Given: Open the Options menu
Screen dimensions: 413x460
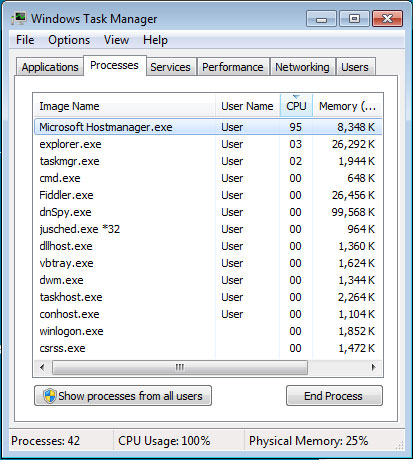Looking at the screenshot, I should (69, 40).
